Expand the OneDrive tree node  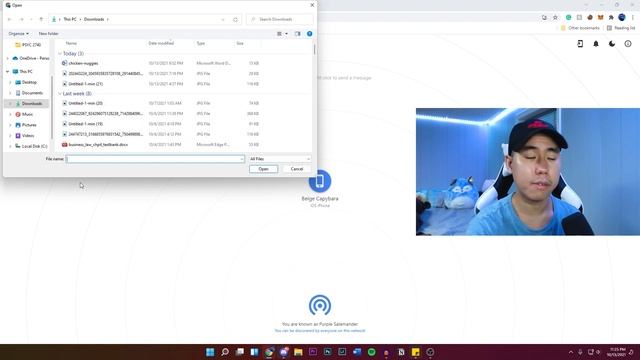pos(7,58)
